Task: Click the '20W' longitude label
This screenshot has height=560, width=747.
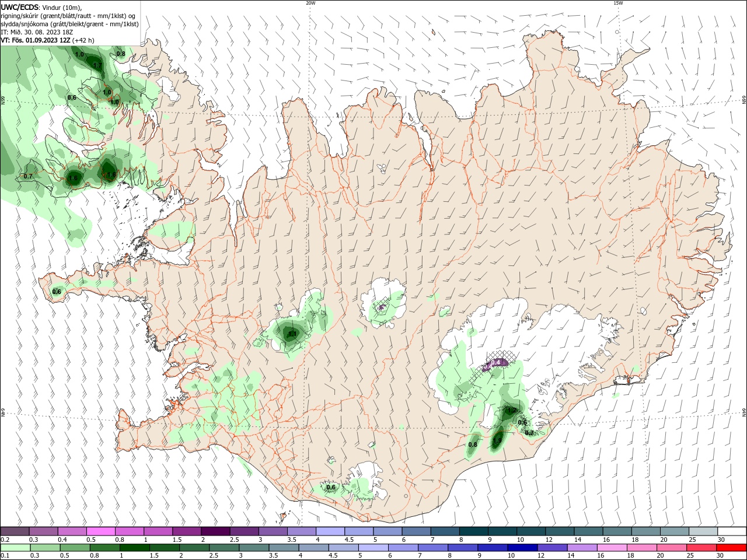Action: [310, 3]
